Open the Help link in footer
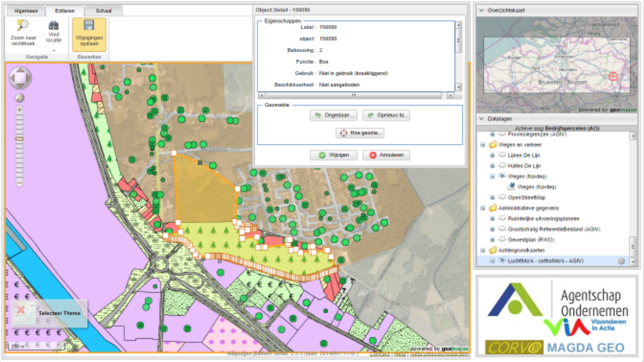Image resolution: width=644 pixels, height=362 pixels. [399, 354]
